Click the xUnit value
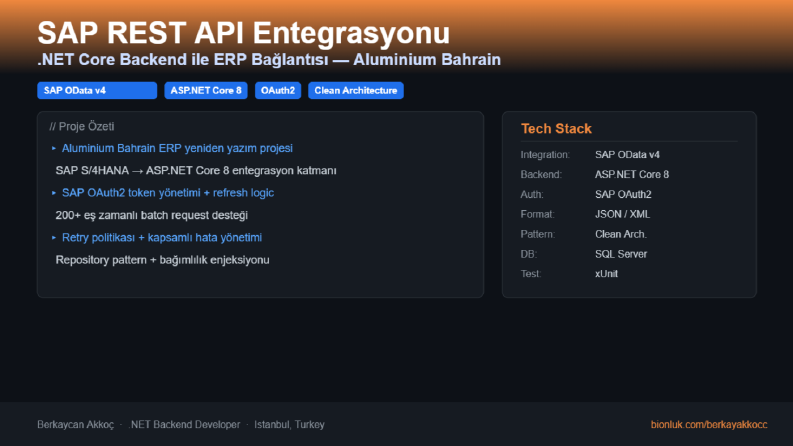The image size is (793, 446). 606,274
